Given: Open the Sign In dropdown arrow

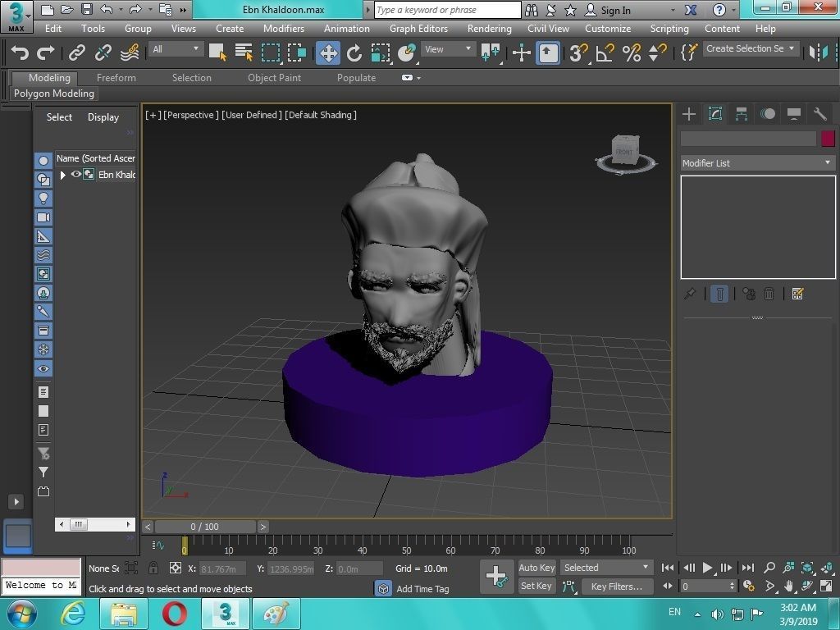Looking at the screenshot, I should coord(673,10).
